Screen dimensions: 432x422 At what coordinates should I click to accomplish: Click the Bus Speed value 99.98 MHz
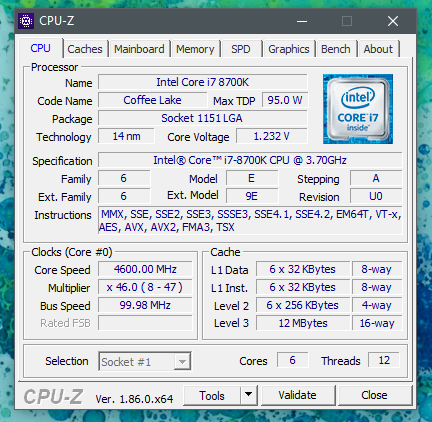tap(145, 305)
